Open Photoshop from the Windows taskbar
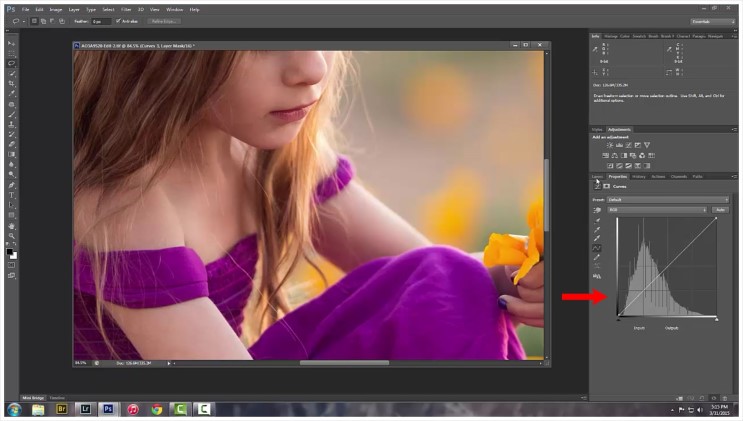 point(109,409)
